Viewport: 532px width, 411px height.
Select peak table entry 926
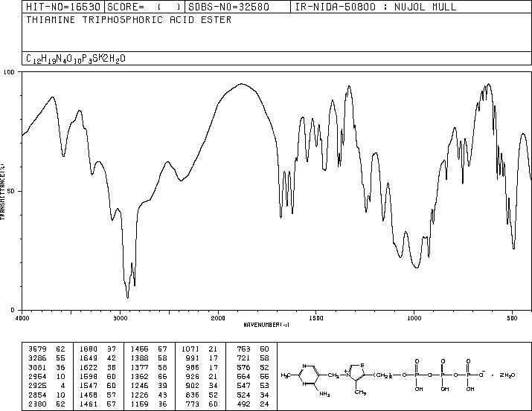[x=193, y=376]
